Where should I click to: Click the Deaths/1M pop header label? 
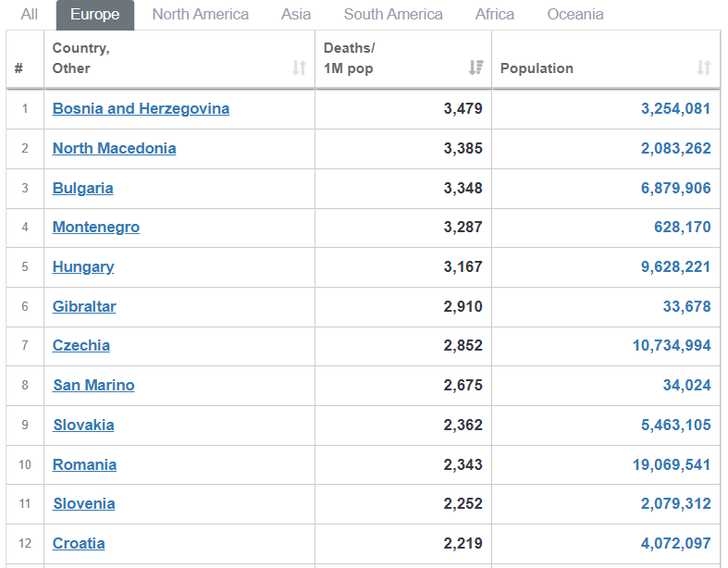(x=349, y=58)
